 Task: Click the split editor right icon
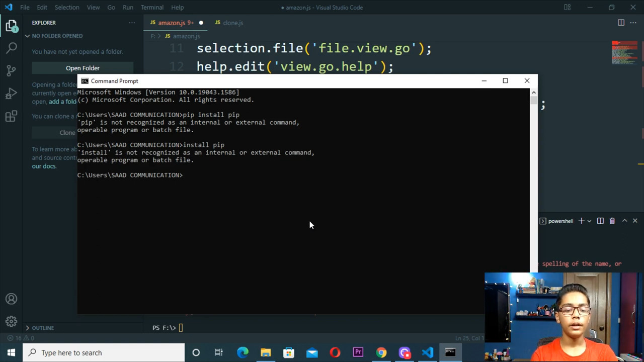[621, 23]
